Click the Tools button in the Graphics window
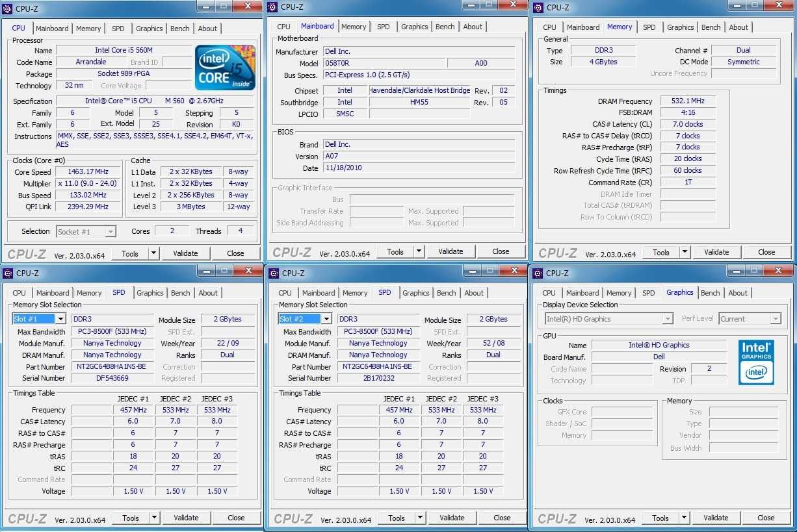The height and width of the screenshot is (532, 797). coord(660,518)
